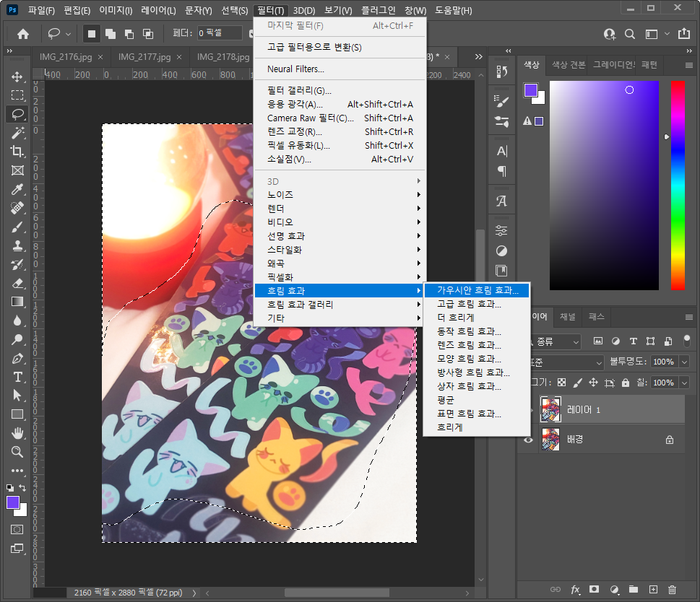Select Subtract from selection mode

129,33
